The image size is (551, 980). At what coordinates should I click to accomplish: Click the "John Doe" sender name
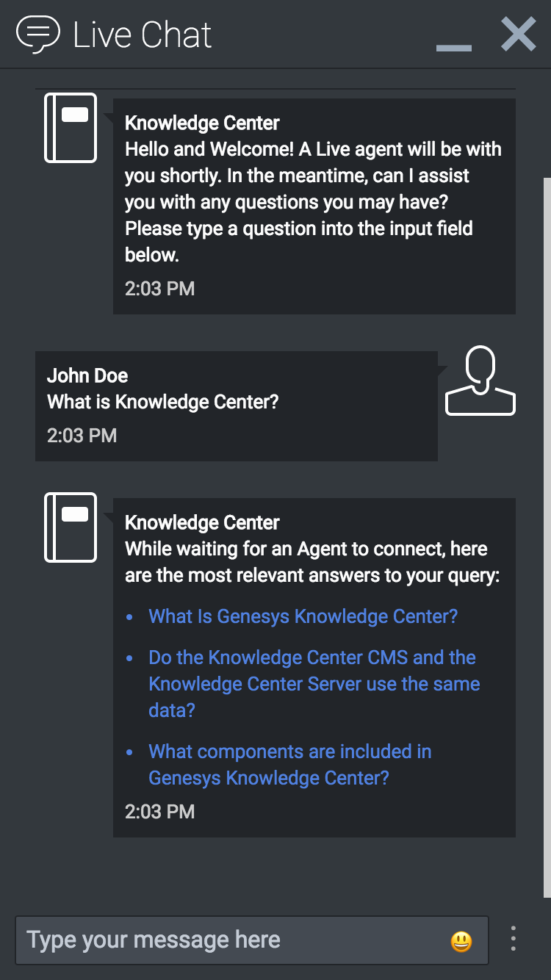pos(87,375)
